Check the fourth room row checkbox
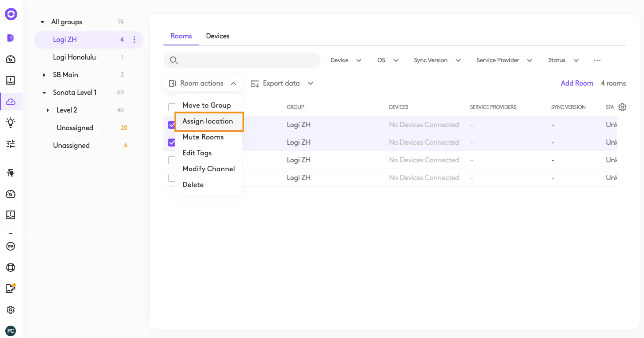 click(x=172, y=178)
